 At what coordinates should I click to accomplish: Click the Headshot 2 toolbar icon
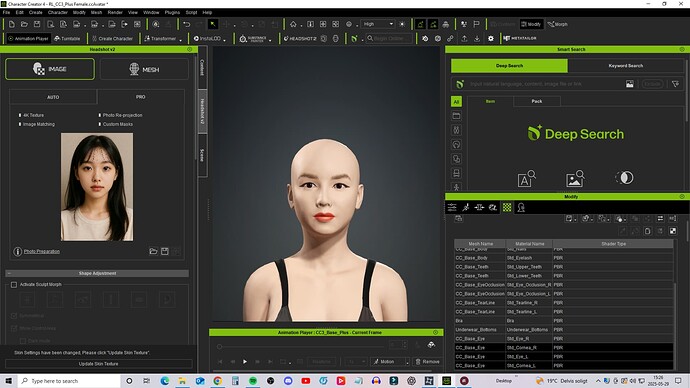click(300, 39)
